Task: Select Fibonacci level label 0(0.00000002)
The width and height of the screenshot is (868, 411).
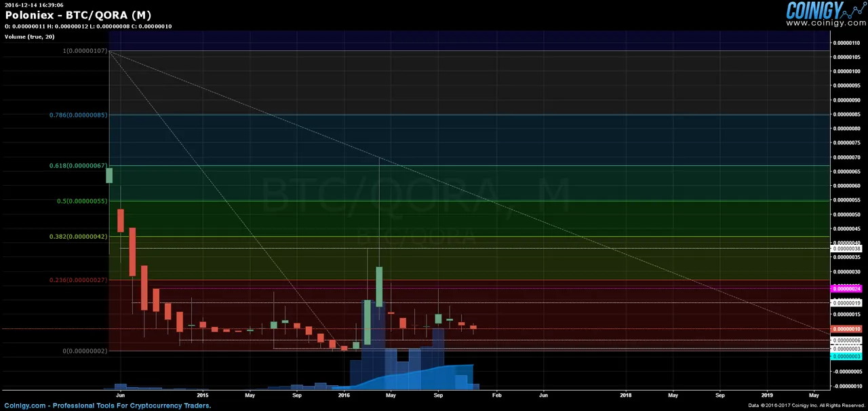Action: coord(85,351)
